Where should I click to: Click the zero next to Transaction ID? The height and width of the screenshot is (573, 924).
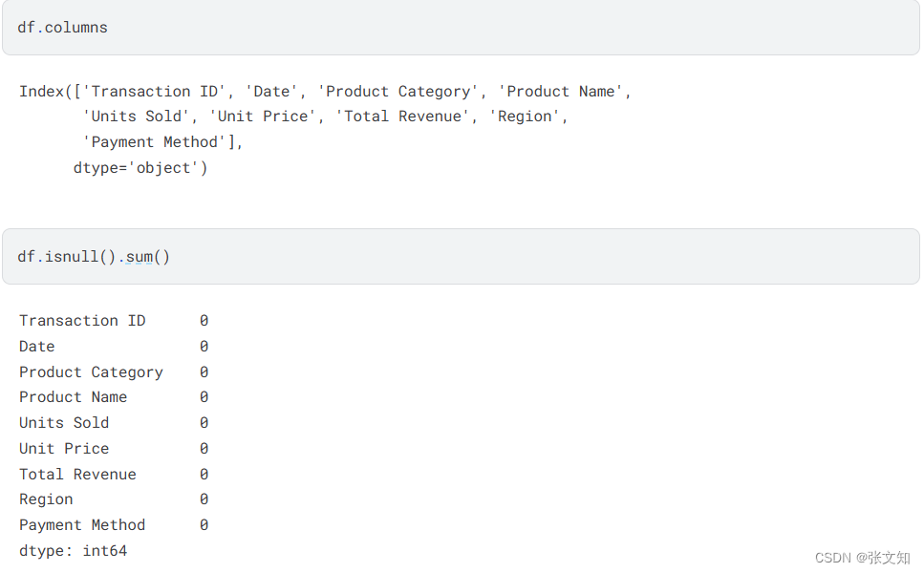204,320
